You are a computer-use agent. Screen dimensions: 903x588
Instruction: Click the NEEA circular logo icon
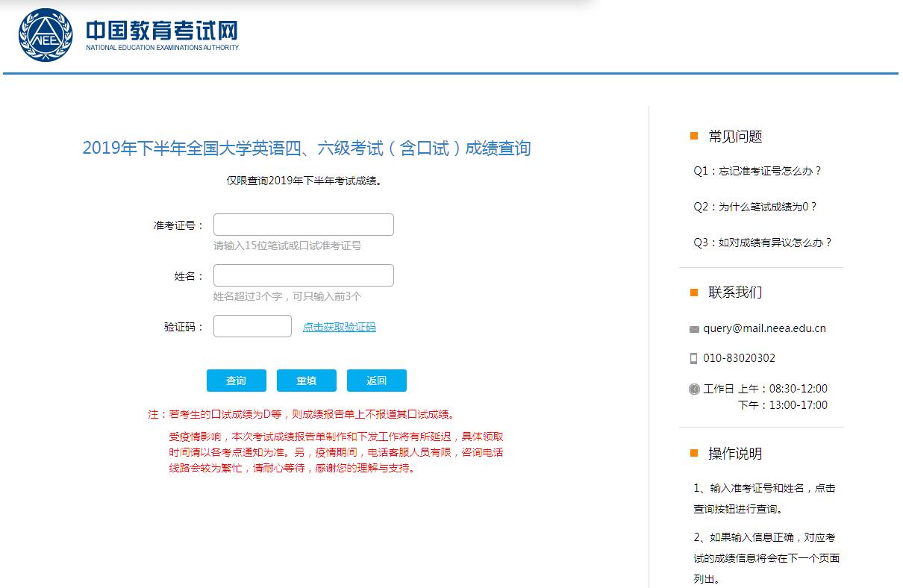click(x=46, y=35)
